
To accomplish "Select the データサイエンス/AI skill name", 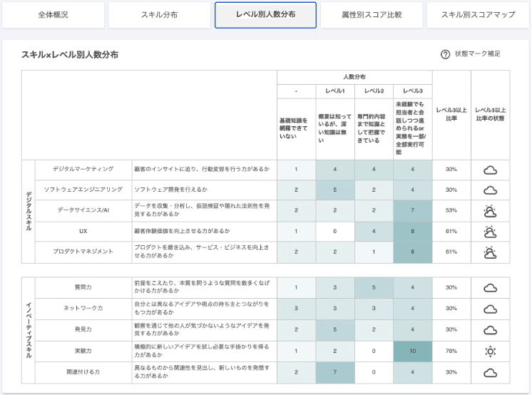I will pos(83,210).
